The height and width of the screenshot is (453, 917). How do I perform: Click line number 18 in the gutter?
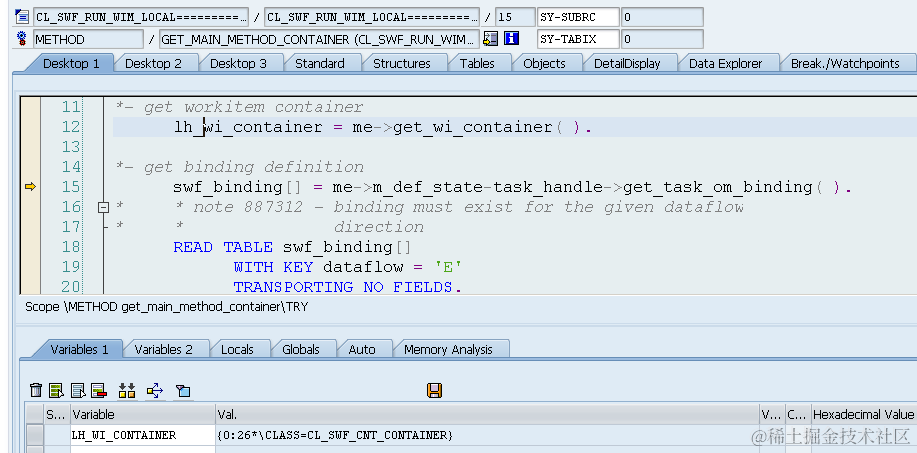(x=70, y=247)
